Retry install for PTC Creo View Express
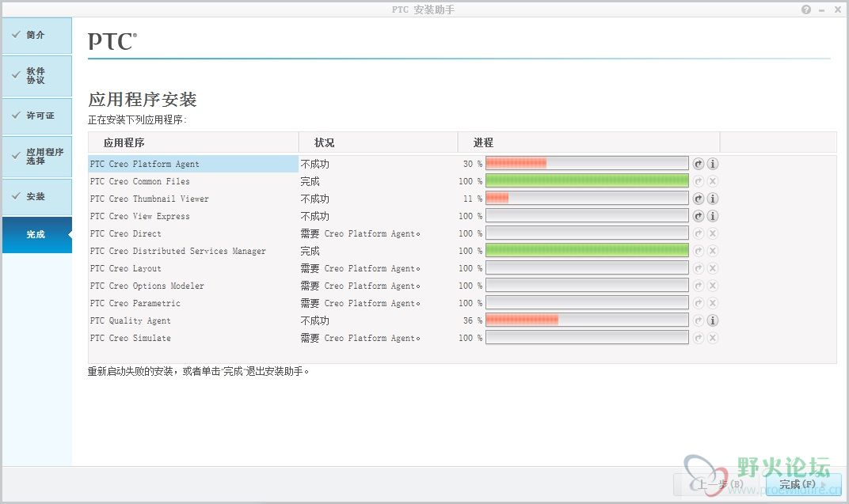 click(699, 216)
